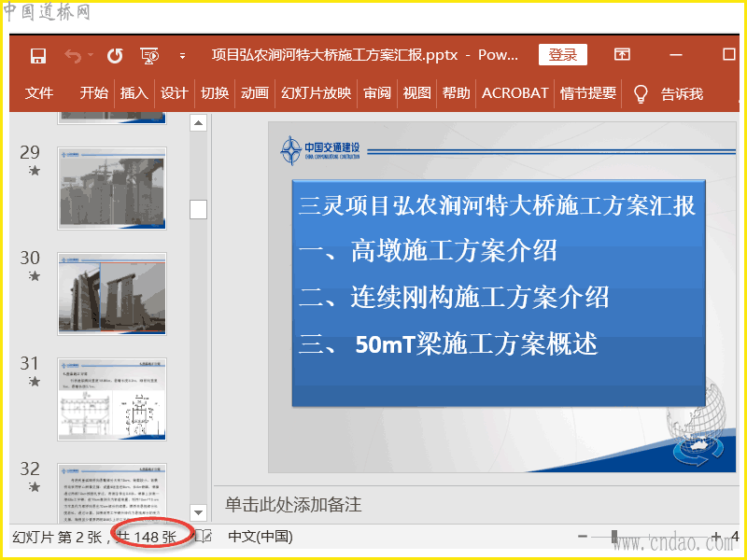
Task: Click the Save disk icon
Action: [37, 56]
